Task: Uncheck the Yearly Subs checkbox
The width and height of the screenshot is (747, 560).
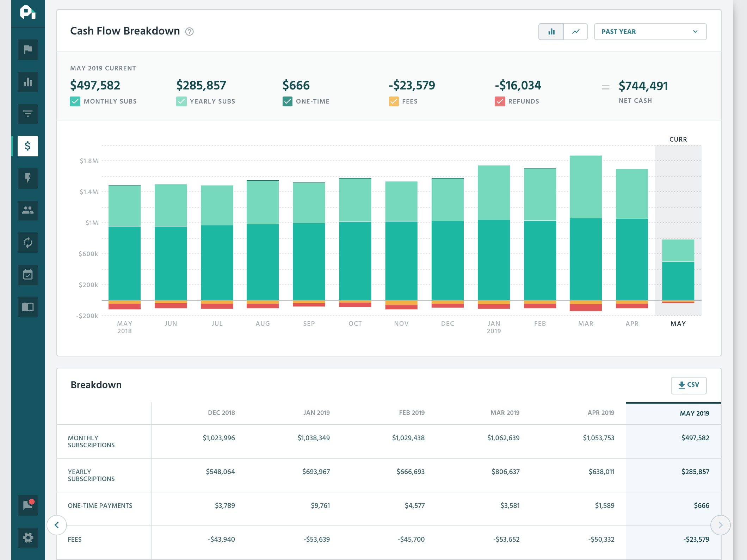Action: point(181,101)
